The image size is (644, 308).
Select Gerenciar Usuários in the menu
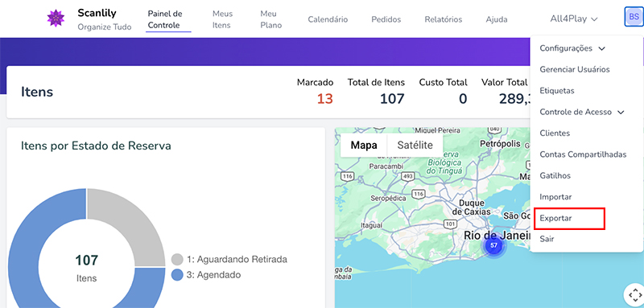click(575, 69)
